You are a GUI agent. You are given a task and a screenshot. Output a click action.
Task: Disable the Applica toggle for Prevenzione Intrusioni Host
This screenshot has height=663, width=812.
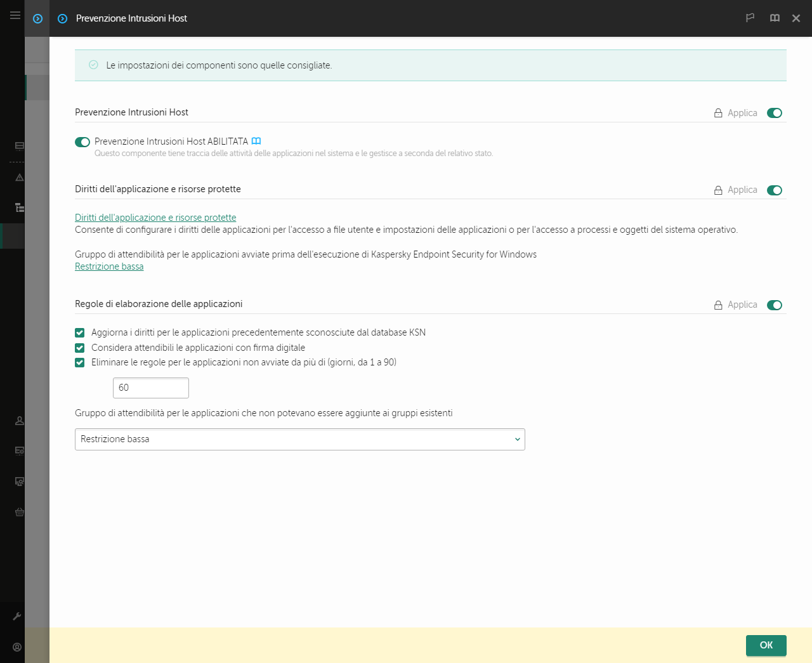click(774, 112)
